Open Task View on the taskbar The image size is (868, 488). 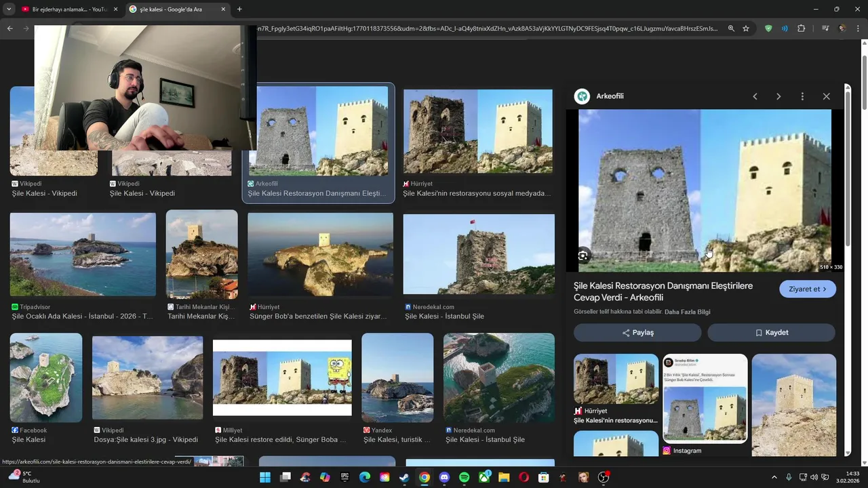285,478
